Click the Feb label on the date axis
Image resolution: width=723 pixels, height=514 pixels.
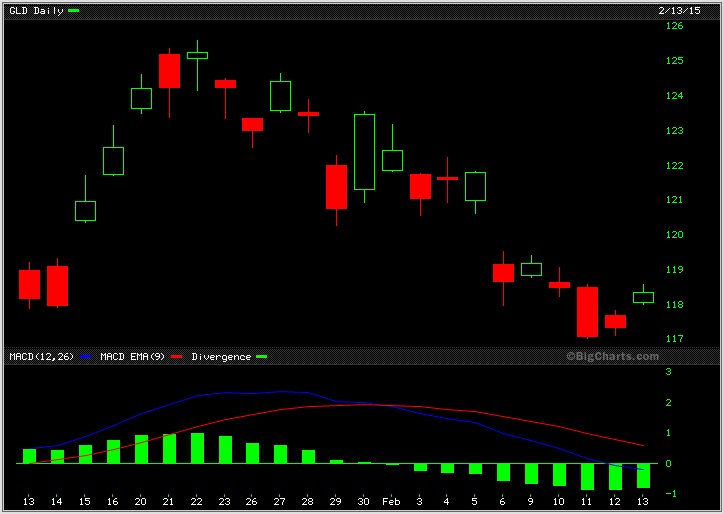click(392, 501)
